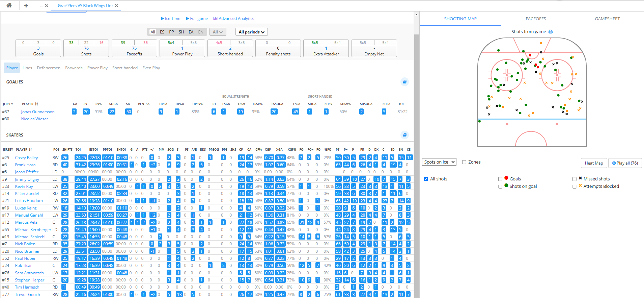Print the shots from game map
The height and width of the screenshot is (298, 644).
pos(551,32)
